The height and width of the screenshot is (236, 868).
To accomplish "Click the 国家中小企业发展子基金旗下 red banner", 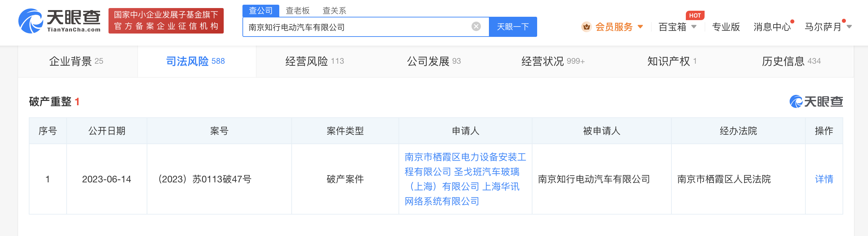I will [x=166, y=21].
